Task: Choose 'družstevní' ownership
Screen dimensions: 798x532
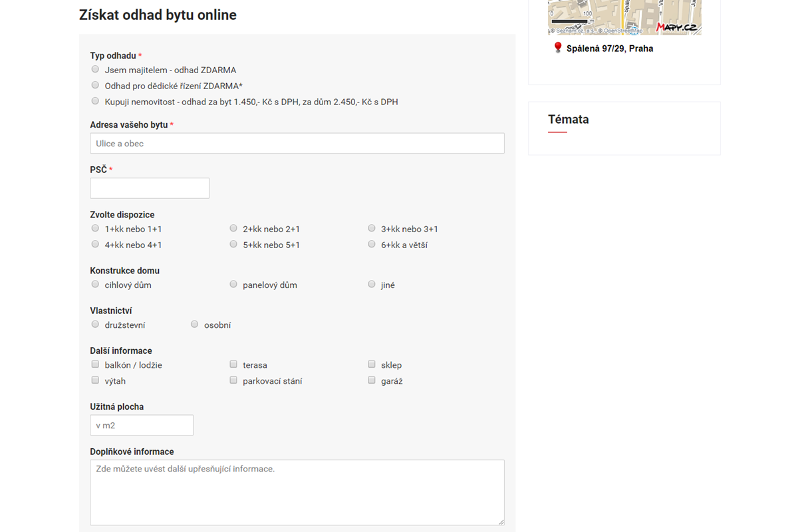Action: coord(95,324)
